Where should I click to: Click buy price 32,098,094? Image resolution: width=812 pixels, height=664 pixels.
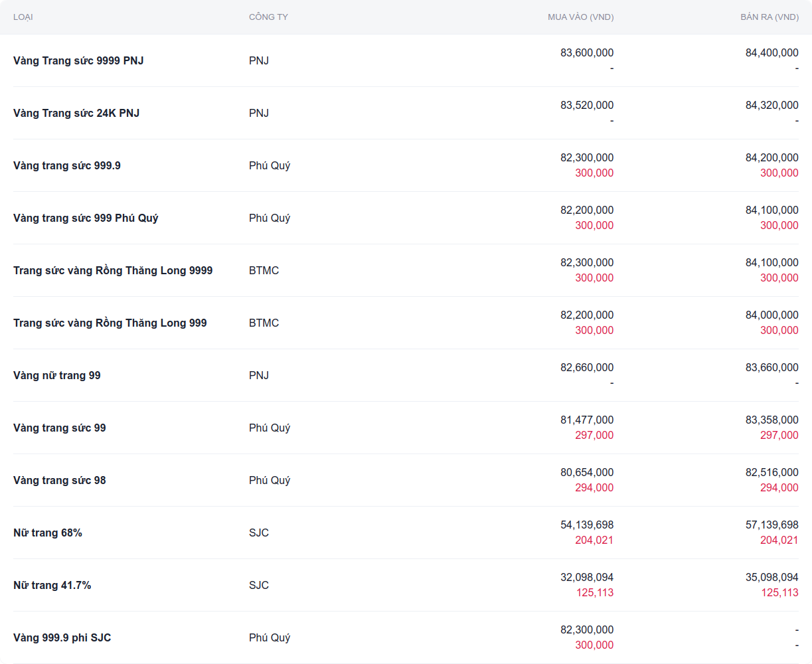[x=587, y=577]
